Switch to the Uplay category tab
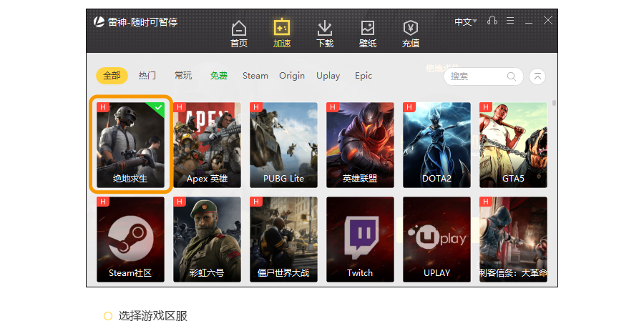The image size is (644, 336). [x=328, y=76]
